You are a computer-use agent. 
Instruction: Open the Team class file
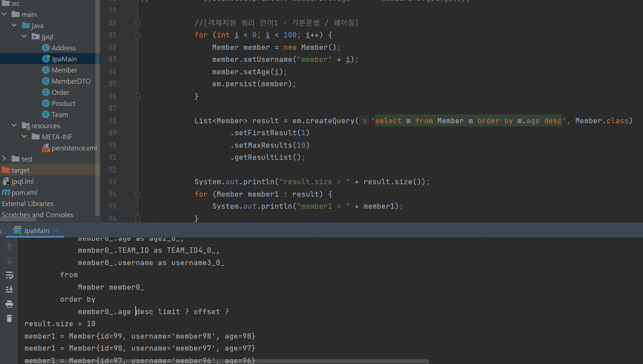pyautogui.click(x=60, y=114)
